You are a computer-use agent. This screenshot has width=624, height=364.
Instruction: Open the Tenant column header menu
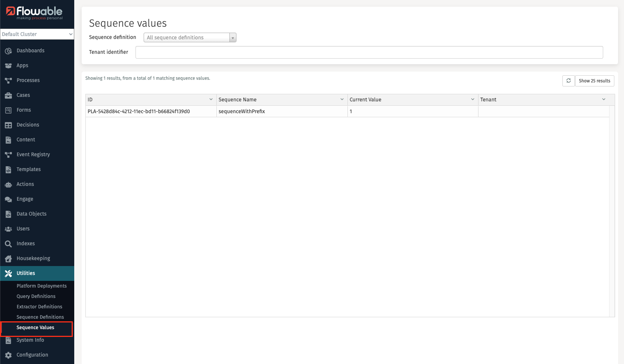[x=604, y=99]
